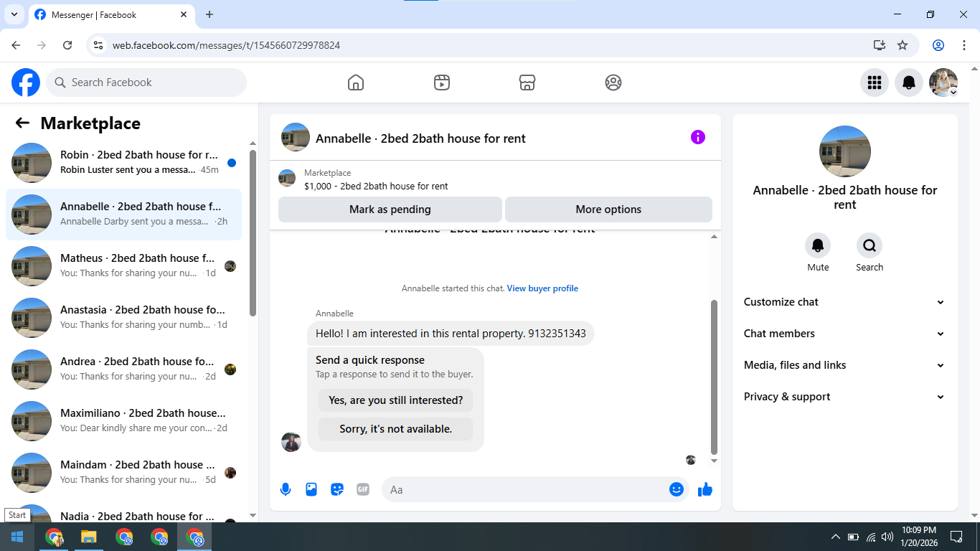Open Chrome three-dot menu
Viewport: 980px width, 551px height.
(963, 45)
